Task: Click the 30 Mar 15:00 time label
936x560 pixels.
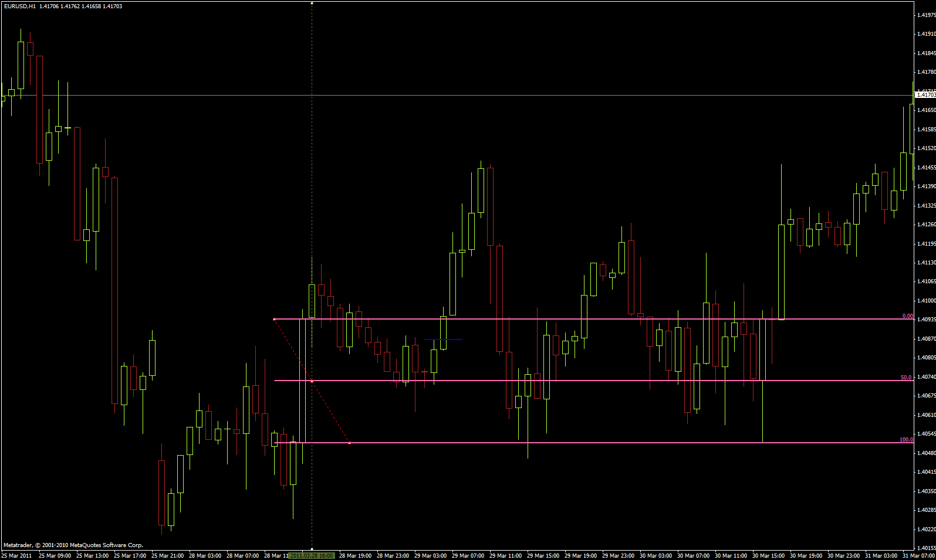Action: click(768, 556)
